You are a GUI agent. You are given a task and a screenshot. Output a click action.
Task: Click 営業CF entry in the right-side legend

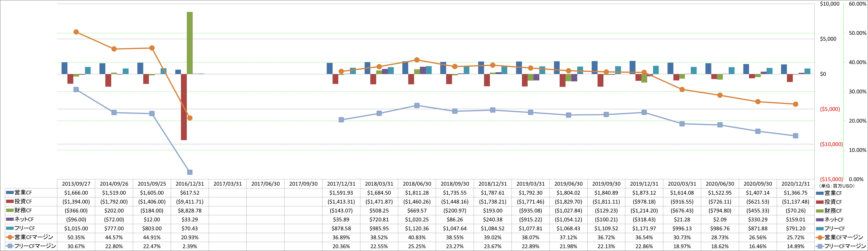(x=829, y=193)
